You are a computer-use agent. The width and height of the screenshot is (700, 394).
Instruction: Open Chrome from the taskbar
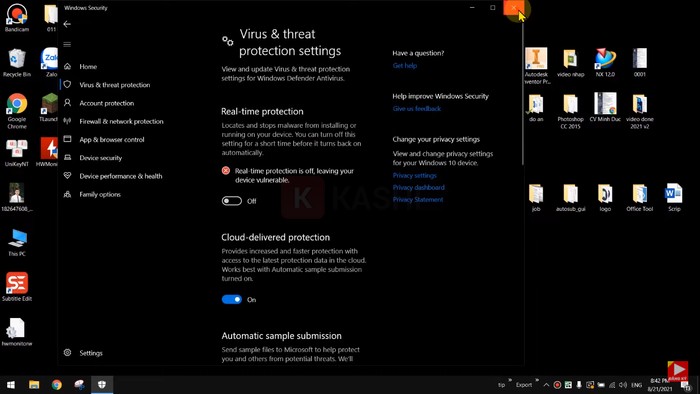coord(57,385)
